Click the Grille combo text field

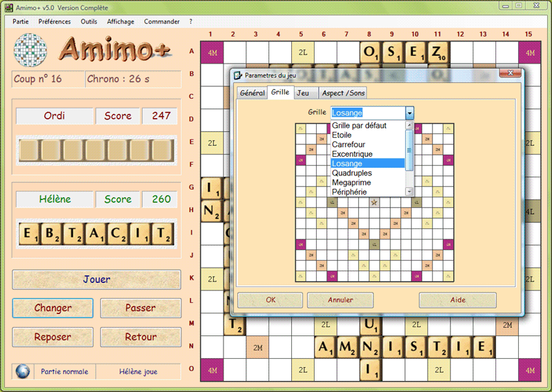[x=368, y=113]
